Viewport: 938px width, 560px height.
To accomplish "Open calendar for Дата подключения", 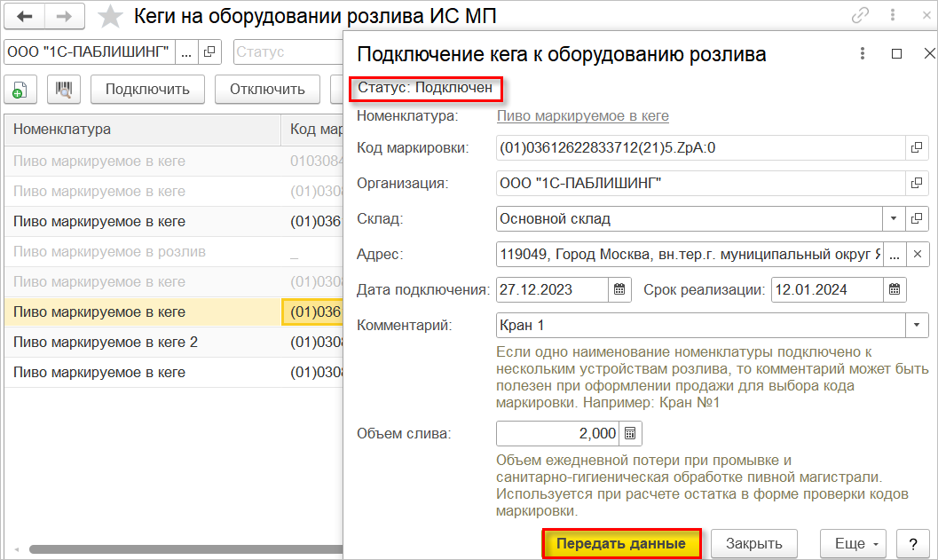I will [x=620, y=289].
